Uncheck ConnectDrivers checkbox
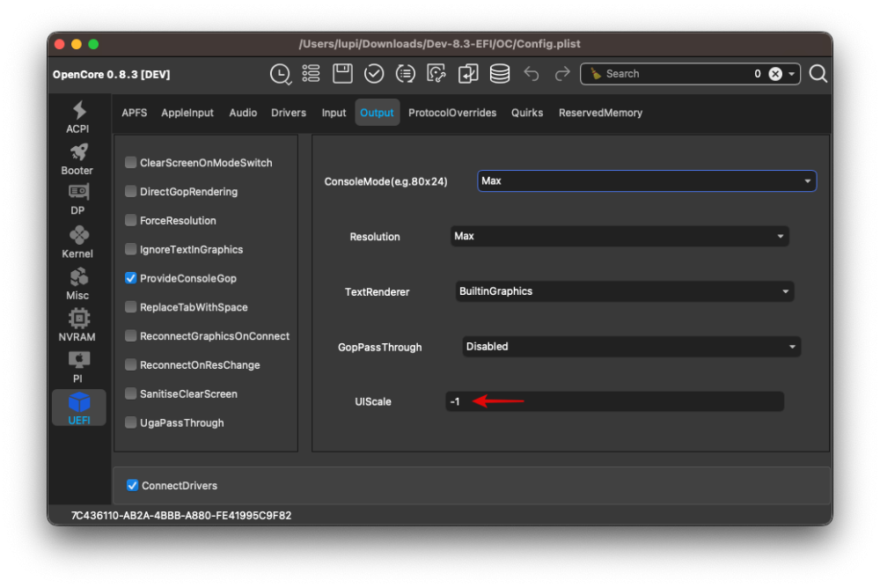The image size is (880, 588). point(132,485)
